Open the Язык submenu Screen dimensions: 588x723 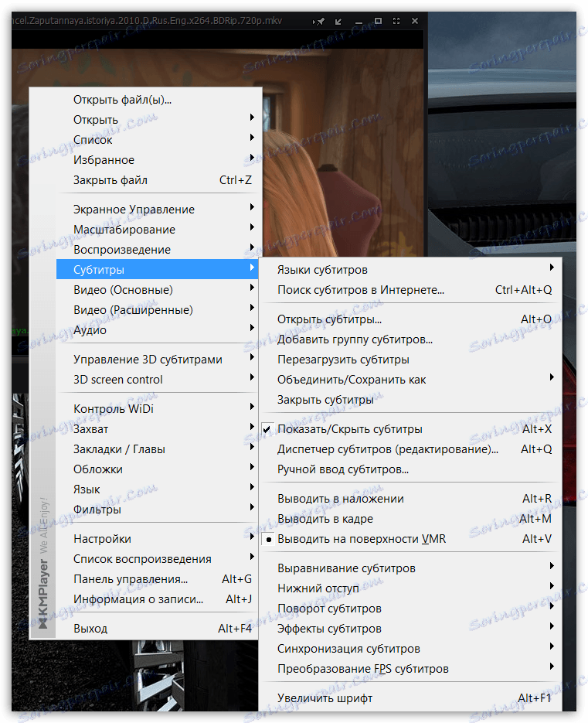158,489
